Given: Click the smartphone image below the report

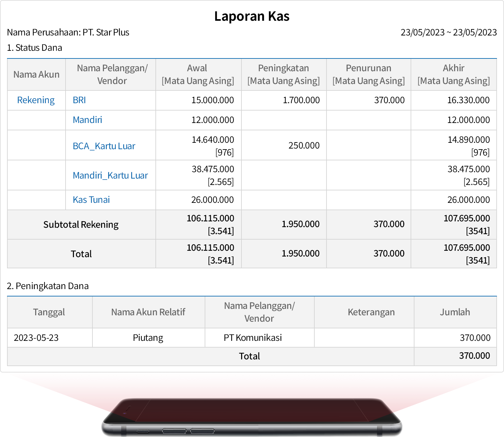Looking at the screenshot, I should 252,415.
